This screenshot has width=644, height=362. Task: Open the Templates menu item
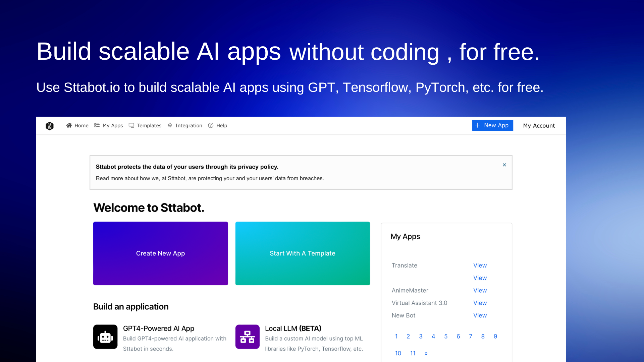[x=149, y=126]
